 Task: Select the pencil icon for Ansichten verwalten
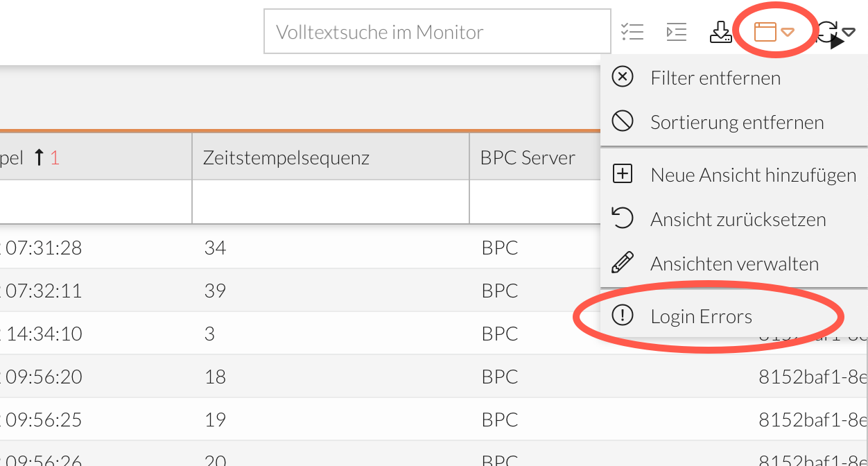click(x=623, y=262)
